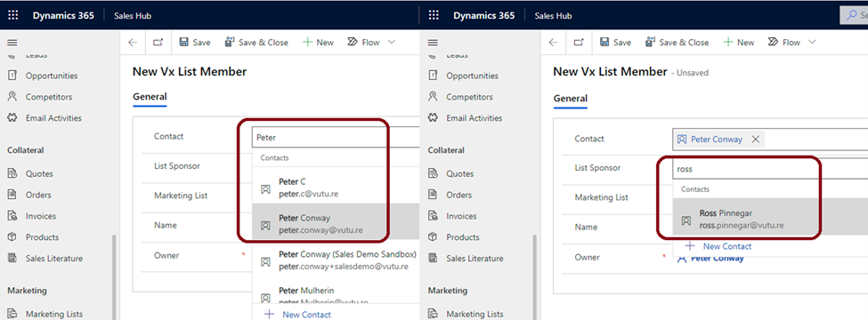Open Orders in left sidebar
This screenshot has width=868, height=320.
(x=30, y=195)
